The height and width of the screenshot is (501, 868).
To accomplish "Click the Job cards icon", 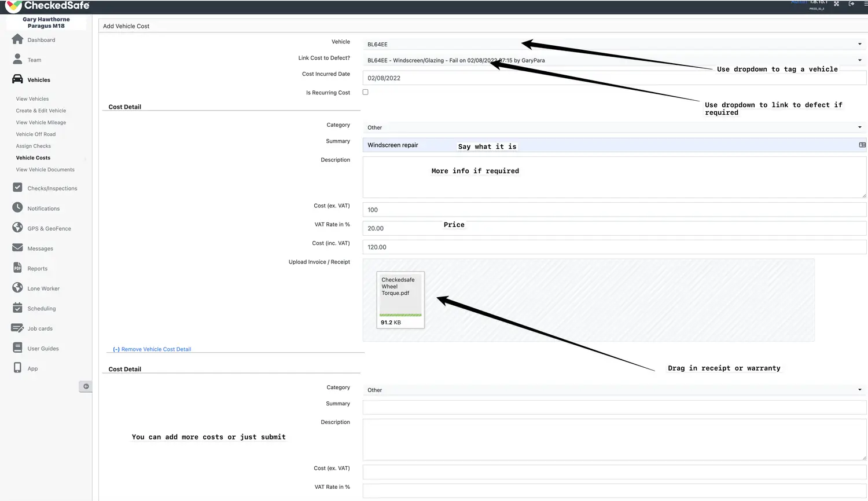I will (17, 328).
